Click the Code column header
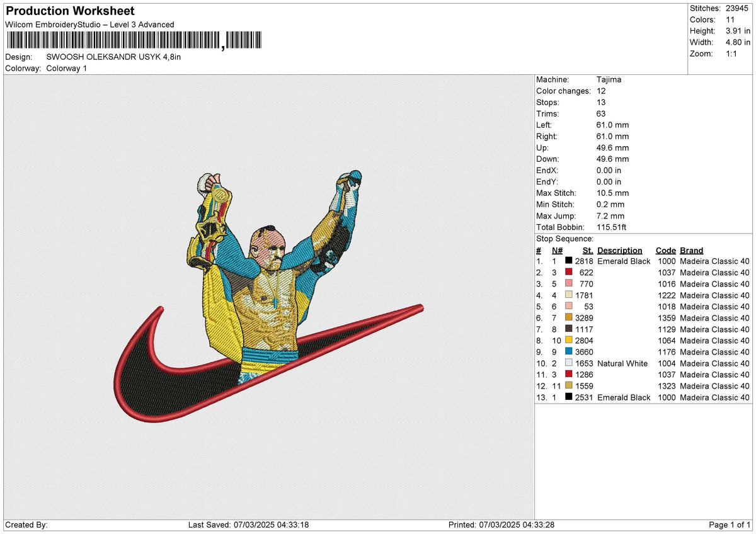Image resolution: width=756 pixels, height=534 pixels. click(x=665, y=250)
